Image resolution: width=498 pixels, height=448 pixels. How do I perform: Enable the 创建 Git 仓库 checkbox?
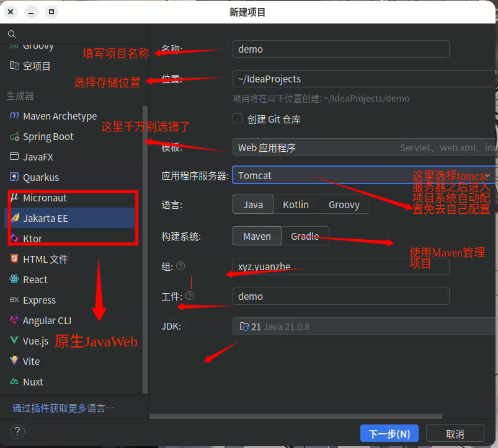(x=237, y=118)
